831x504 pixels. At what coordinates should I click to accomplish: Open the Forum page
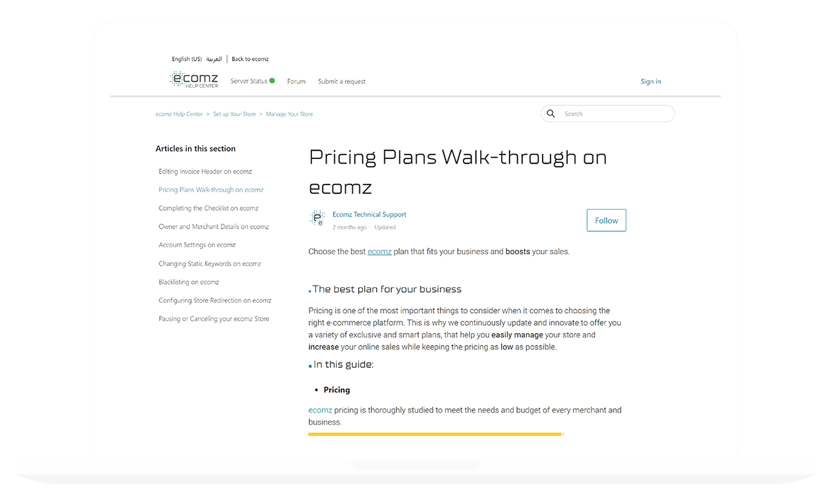pyautogui.click(x=296, y=81)
